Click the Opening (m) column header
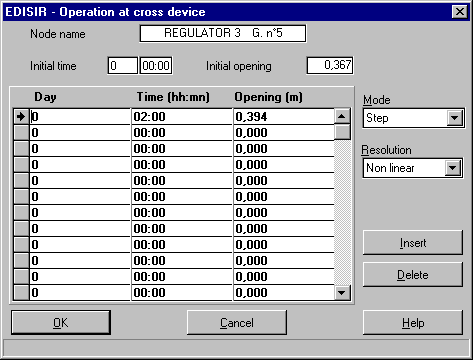The height and width of the screenshot is (360, 473). [x=268, y=97]
